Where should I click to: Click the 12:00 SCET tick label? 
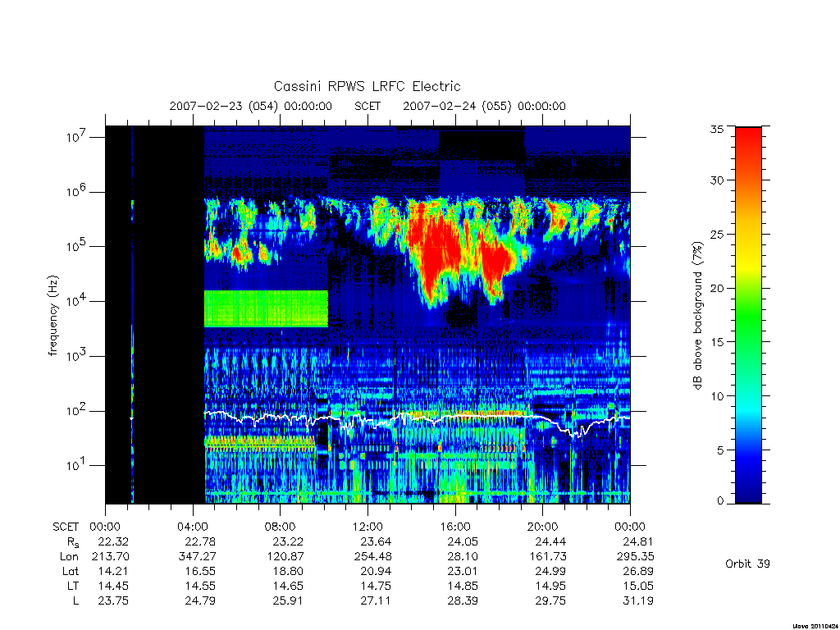pos(367,527)
